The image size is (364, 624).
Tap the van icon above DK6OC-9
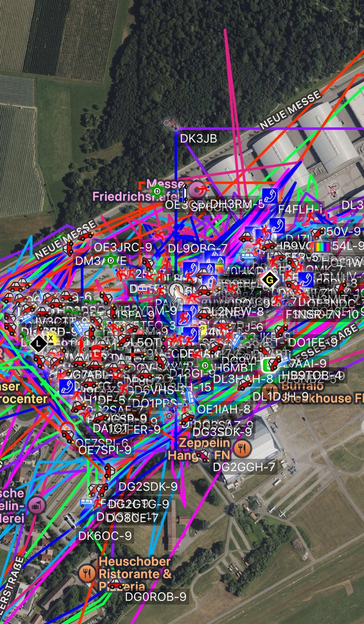[x=69, y=520]
